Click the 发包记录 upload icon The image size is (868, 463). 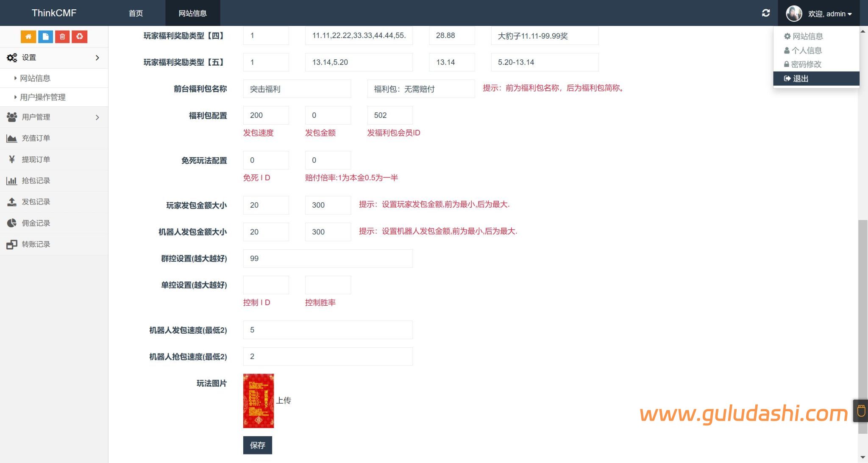11,202
